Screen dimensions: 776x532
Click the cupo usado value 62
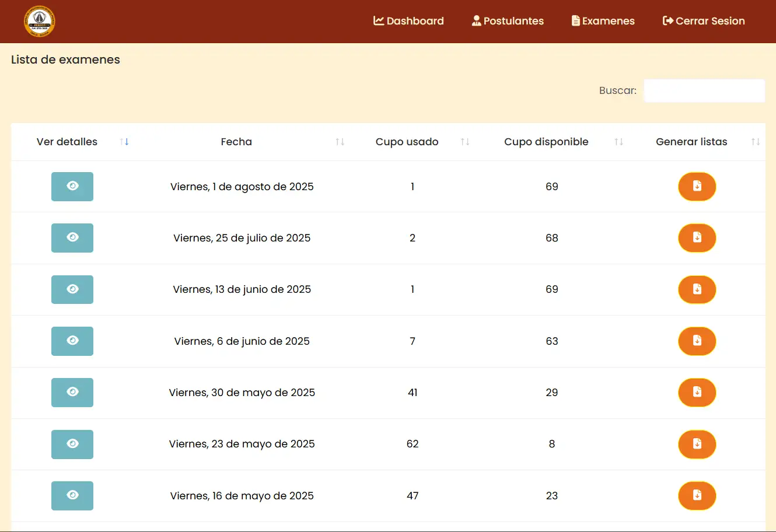pos(413,444)
